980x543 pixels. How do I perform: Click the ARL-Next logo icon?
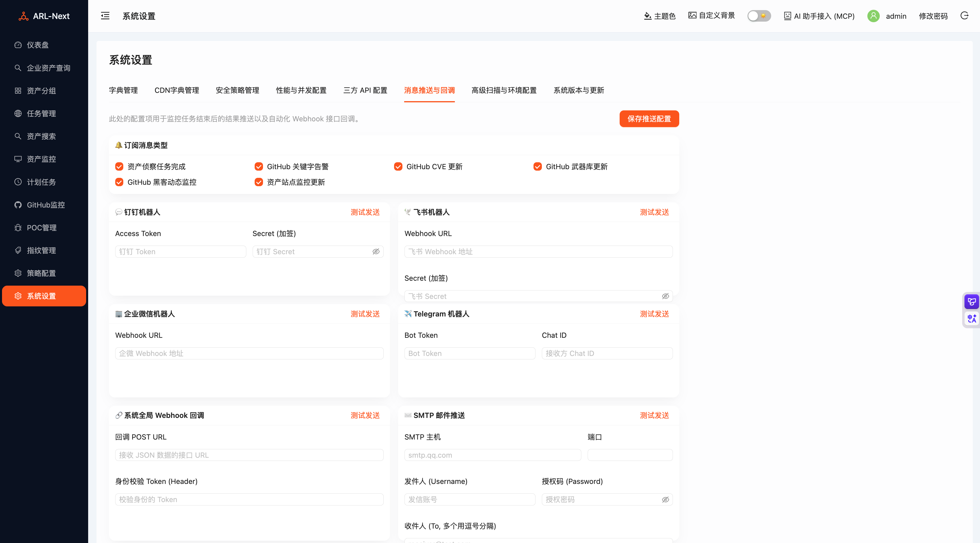point(24,16)
